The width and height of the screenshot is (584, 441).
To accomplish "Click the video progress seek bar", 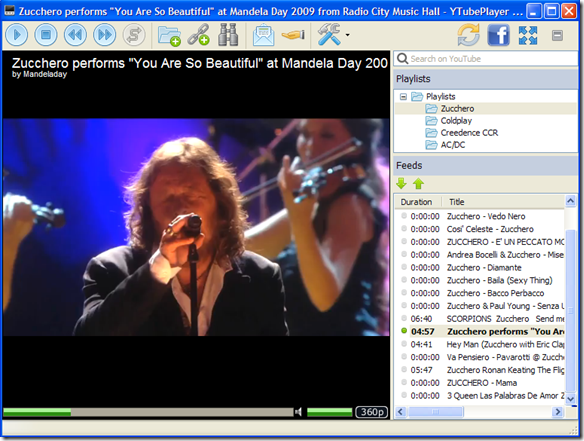I will [148, 412].
